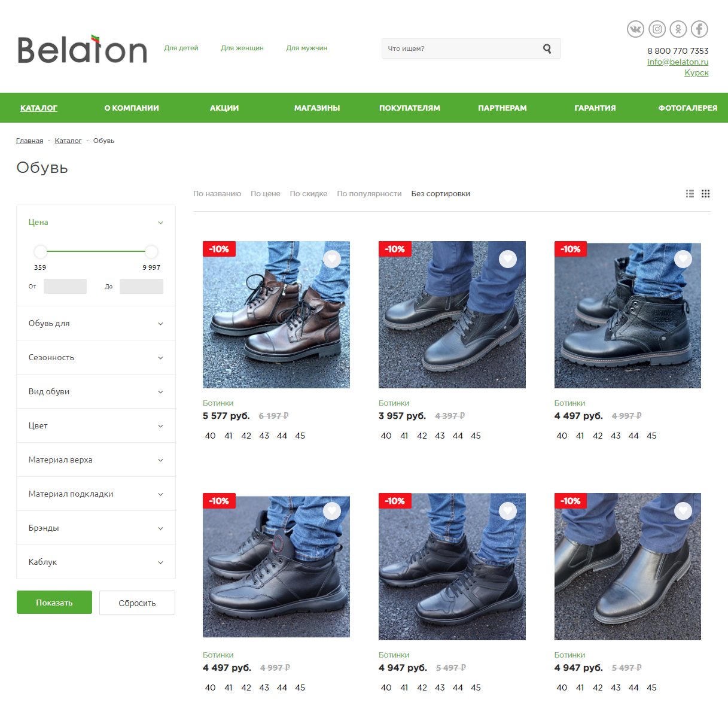Toggle favorite heart on 3 957 руб. boots

click(508, 258)
